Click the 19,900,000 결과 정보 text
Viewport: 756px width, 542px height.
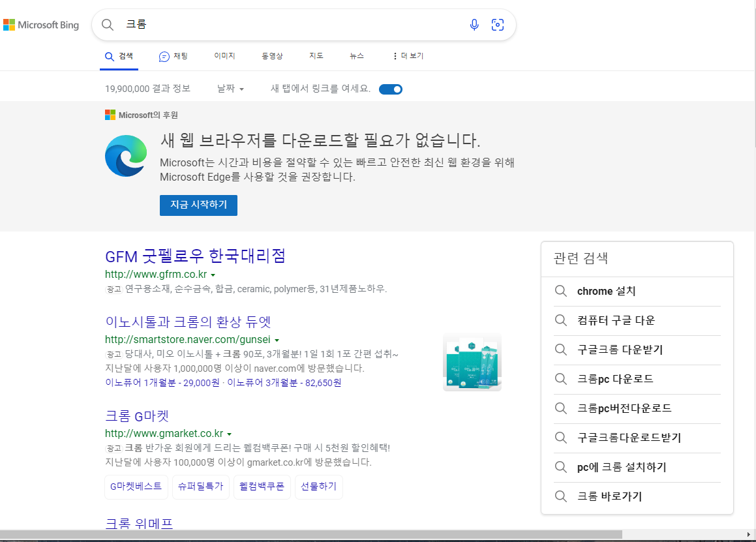147,89
